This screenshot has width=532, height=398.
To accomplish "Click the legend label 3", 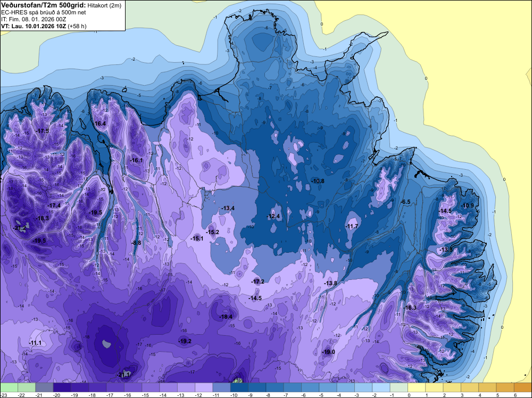I will point(461,395).
